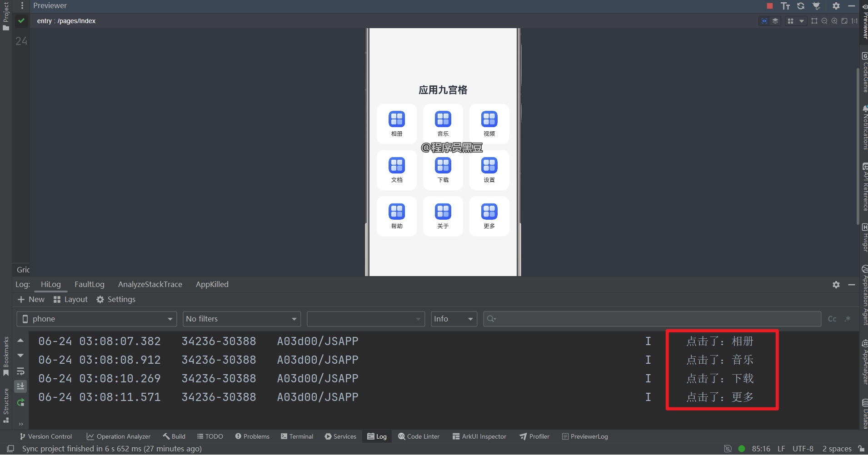Viewport: 868px width, 455px height.
Task: Click the plug debug icon in Previewer header
Action: (817, 6)
